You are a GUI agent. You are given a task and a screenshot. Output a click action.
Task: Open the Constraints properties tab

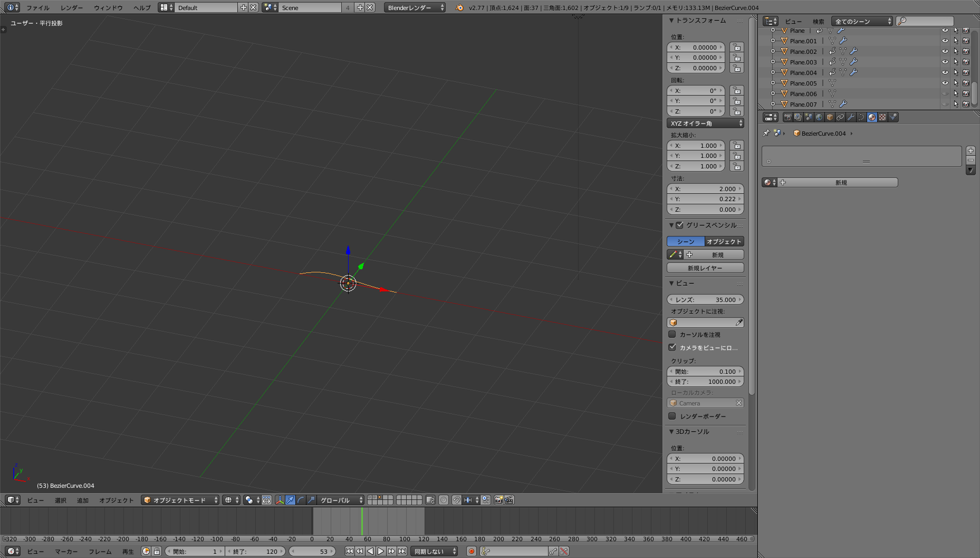click(x=840, y=117)
